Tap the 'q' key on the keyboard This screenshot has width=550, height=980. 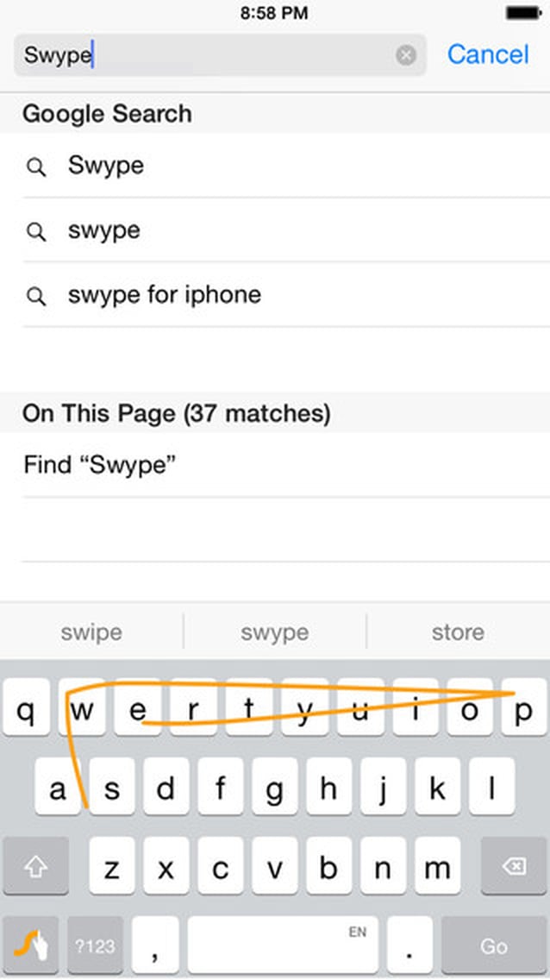click(26, 710)
